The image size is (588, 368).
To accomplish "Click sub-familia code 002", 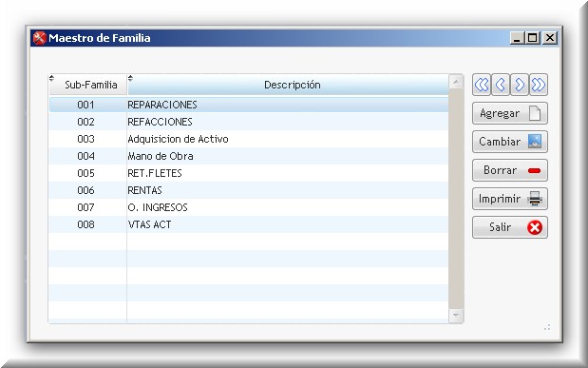I will 85,122.
